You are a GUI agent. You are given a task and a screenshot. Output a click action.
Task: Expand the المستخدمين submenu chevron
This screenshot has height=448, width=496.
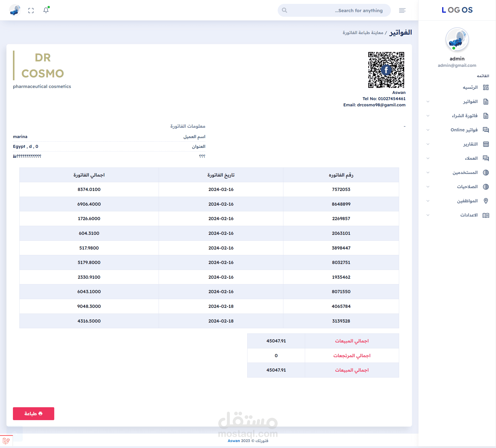click(428, 173)
